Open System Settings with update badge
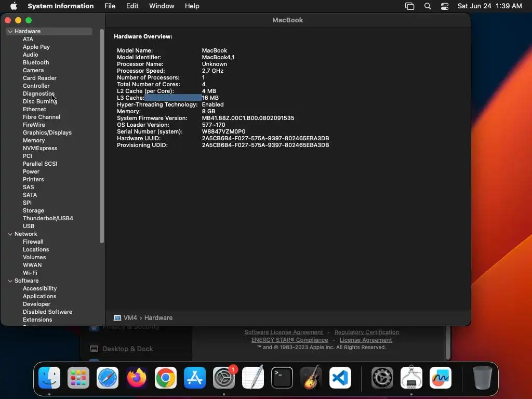The image size is (532, 399). coord(224,378)
